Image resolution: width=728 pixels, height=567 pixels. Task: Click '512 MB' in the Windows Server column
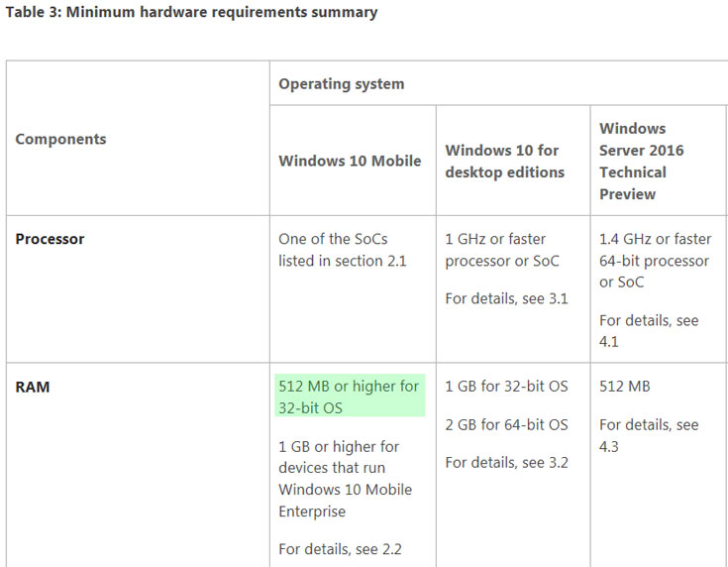click(624, 387)
